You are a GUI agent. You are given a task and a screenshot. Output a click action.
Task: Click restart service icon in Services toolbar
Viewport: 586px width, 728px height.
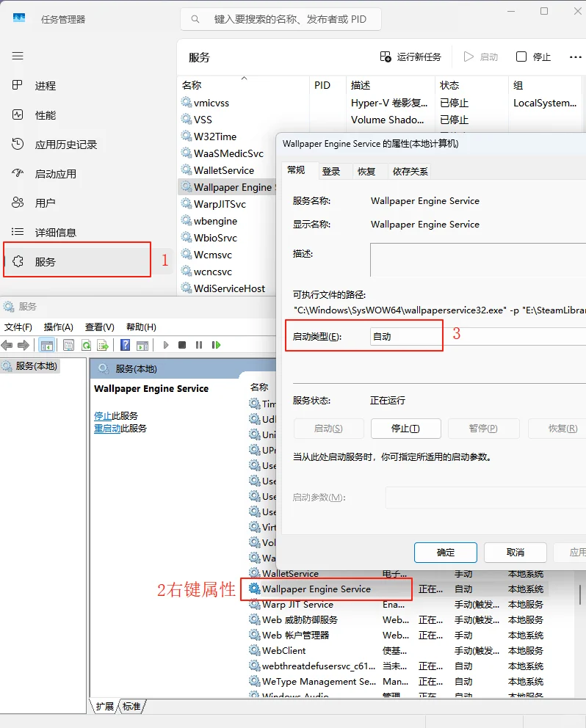pos(216,345)
